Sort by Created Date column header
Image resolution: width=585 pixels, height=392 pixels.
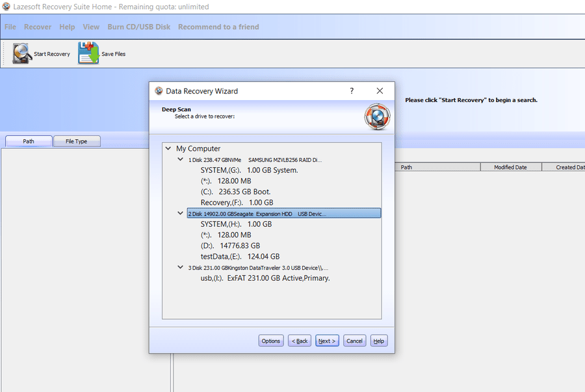point(564,167)
